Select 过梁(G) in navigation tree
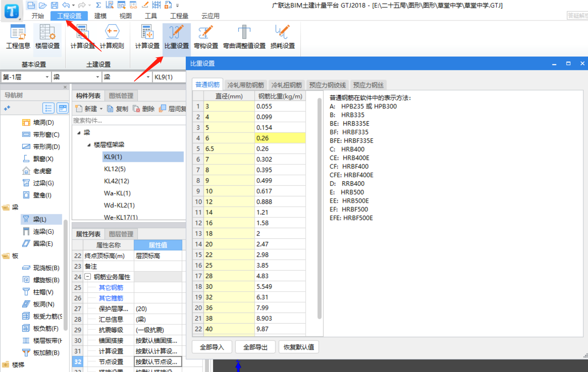This screenshot has height=372, width=588. [x=38, y=183]
